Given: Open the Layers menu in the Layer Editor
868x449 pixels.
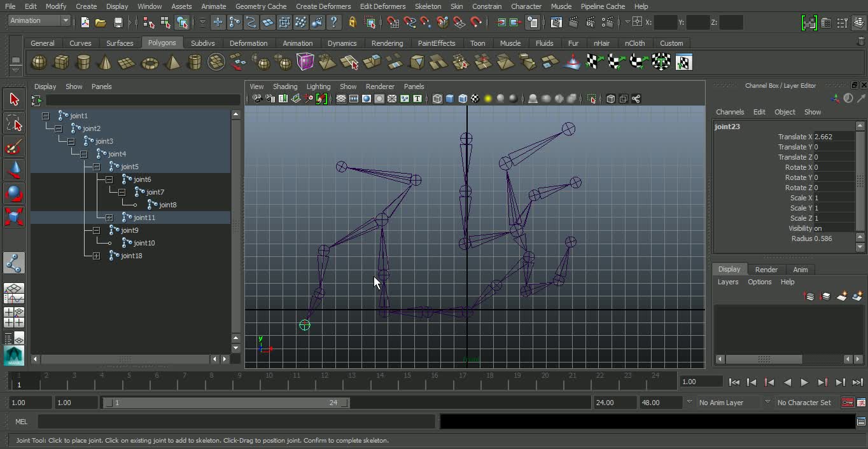Looking at the screenshot, I should (x=728, y=282).
